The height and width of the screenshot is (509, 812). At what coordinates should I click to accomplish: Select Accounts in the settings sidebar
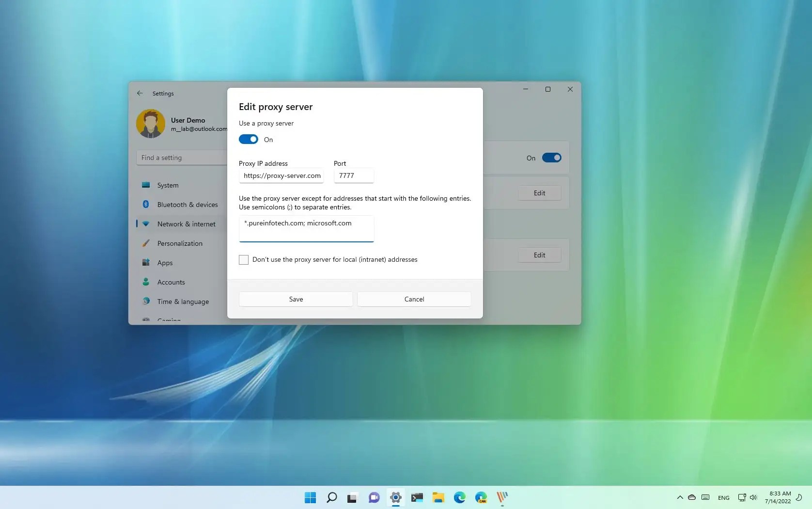click(171, 282)
